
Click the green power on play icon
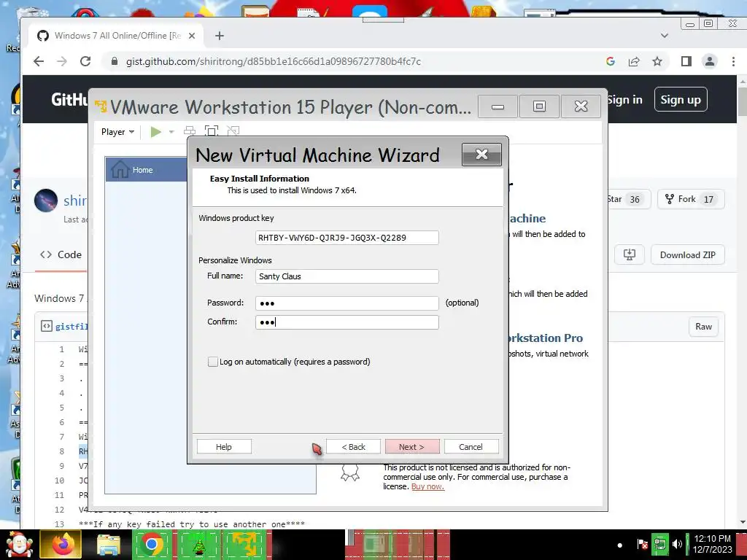[155, 131]
